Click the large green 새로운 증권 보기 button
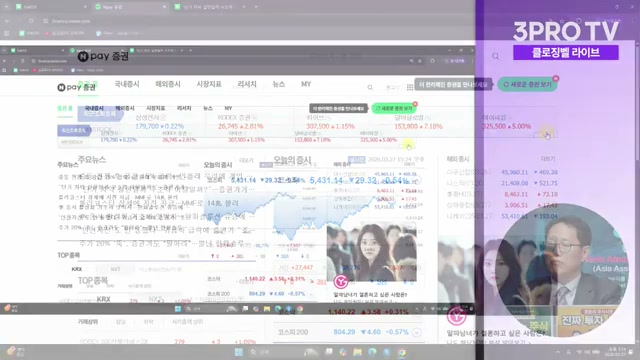This screenshot has width=640, height=360. click(x=527, y=84)
